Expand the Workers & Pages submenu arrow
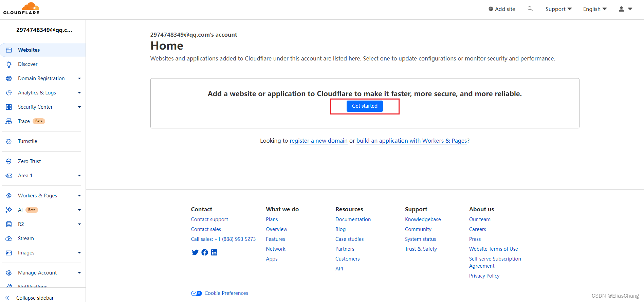Image resolution: width=644 pixels, height=302 pixels. (79, 196)
